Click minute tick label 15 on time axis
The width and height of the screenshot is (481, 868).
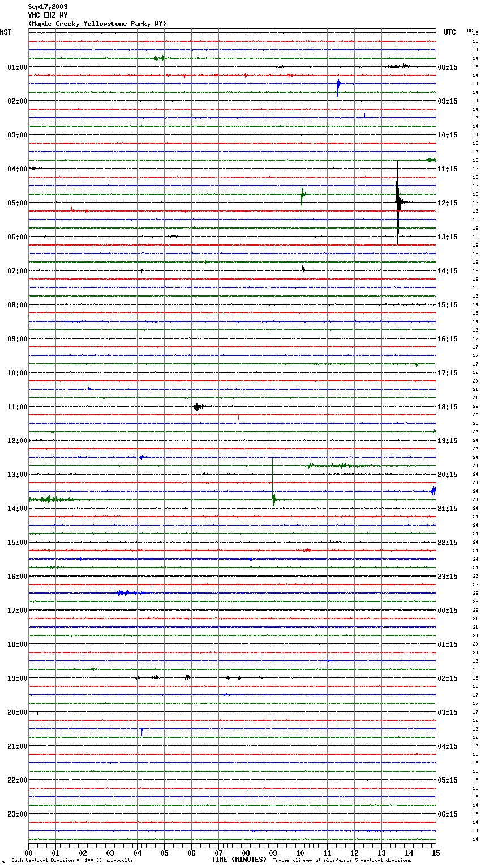point(436,853)
